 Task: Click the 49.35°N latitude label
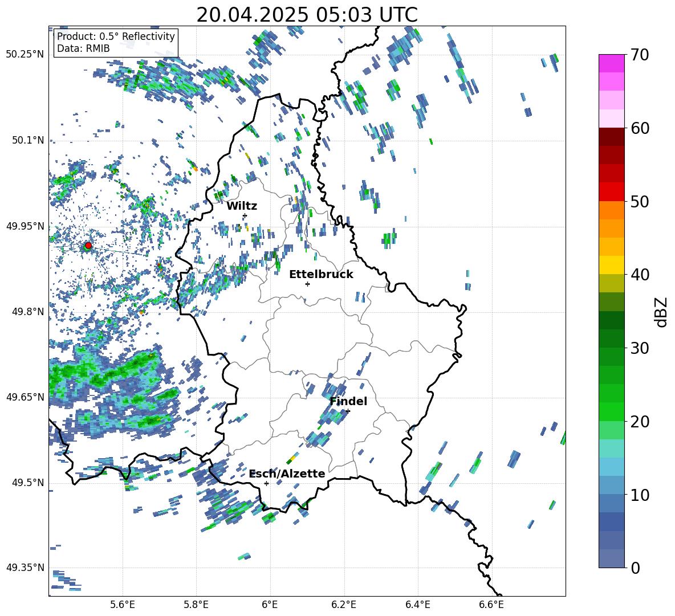25,568
